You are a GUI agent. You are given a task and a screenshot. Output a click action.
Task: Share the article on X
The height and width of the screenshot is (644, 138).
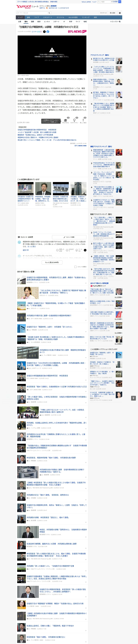44,32
